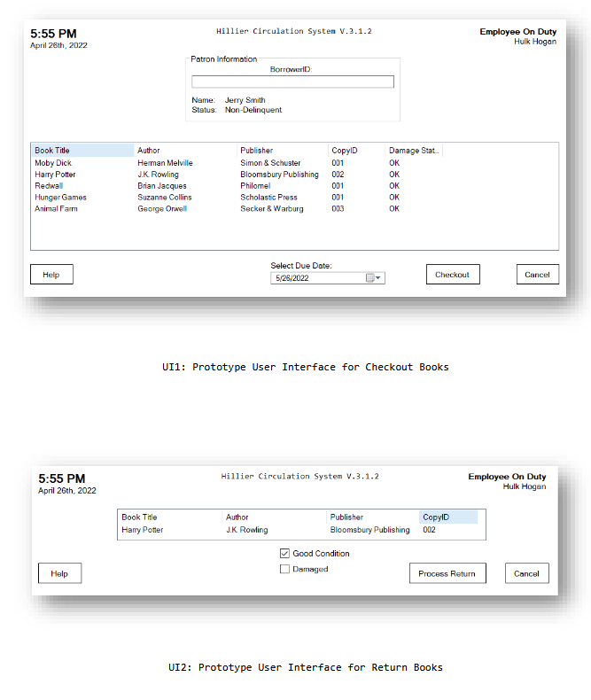The width and height of the screenshot is (591, 700).
Task: Click the Damage Status column header
Action: 413,151
